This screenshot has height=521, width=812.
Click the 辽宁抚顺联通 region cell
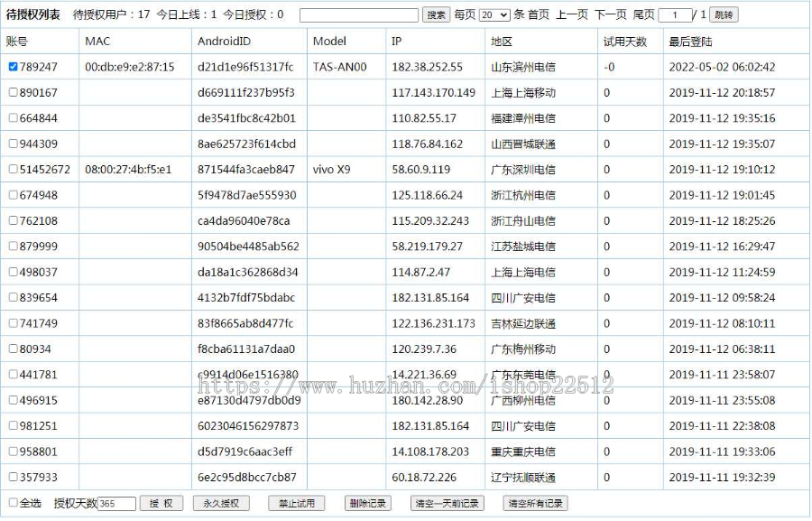tap(523, 478)
